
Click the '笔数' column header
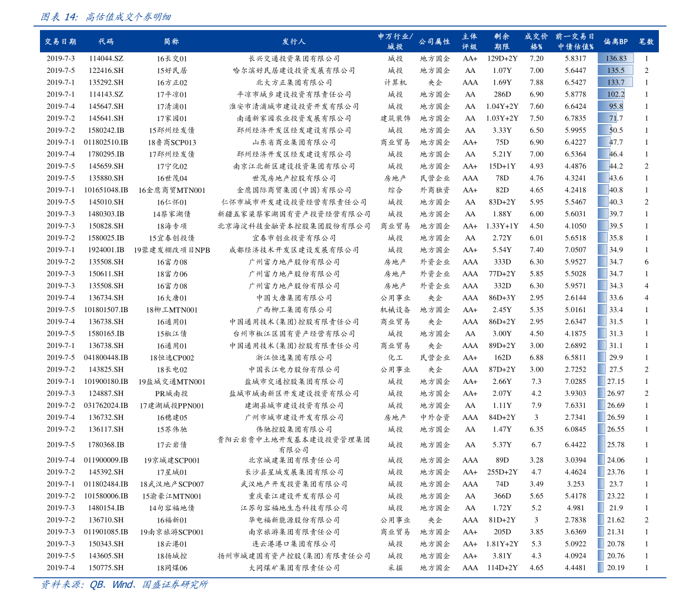[x=646, y=42]
